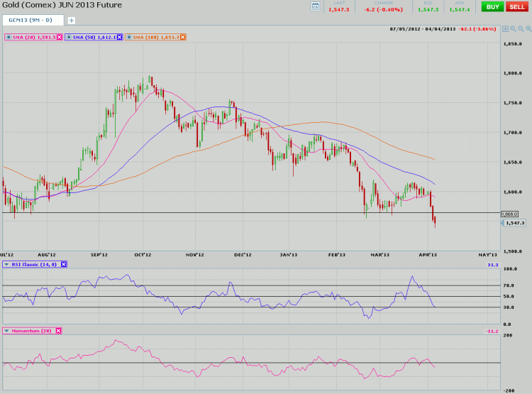Select the GCM13 (9M - D) tab
Image resolution: width=532 pixels, height=394 pixels.
32,20
